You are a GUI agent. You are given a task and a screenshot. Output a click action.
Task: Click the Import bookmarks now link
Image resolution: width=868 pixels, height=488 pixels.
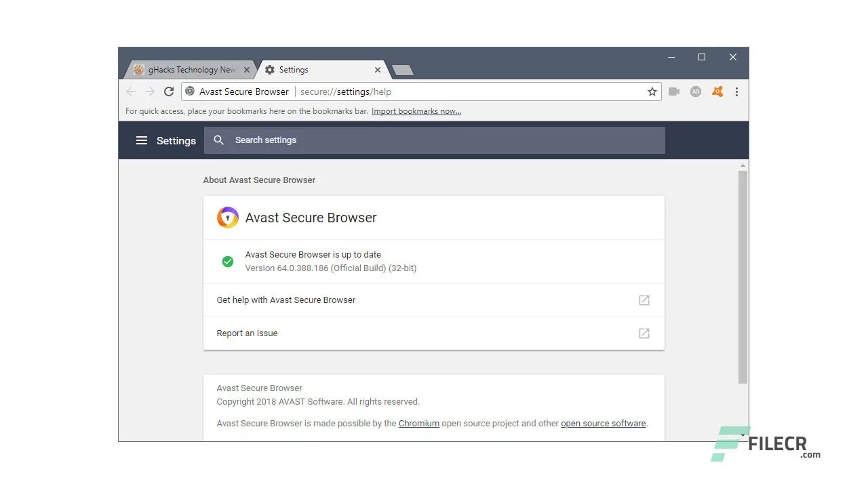point(416,111)
